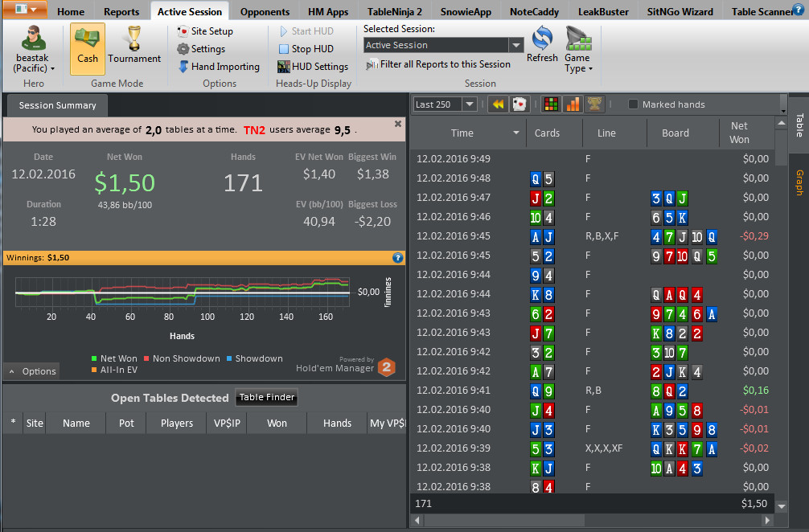Sort open tables by Pot column

click(126, 424)
